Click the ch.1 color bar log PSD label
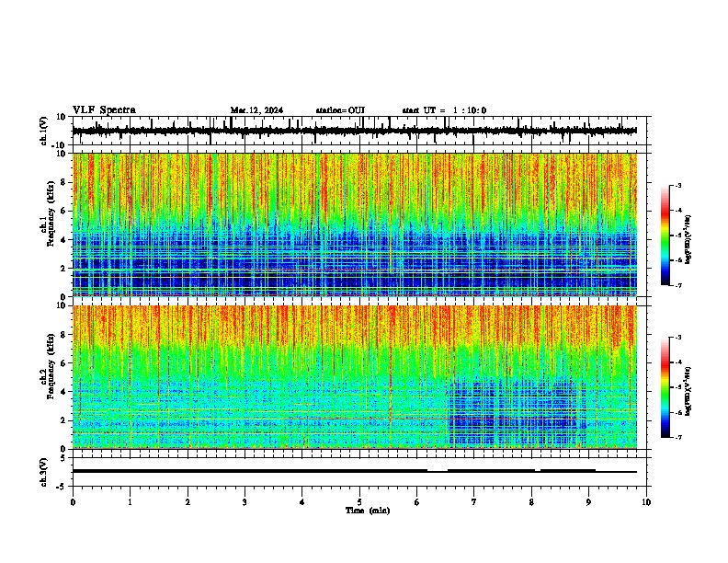The width and height of the screenshot is (728, 563). (688, 240)
